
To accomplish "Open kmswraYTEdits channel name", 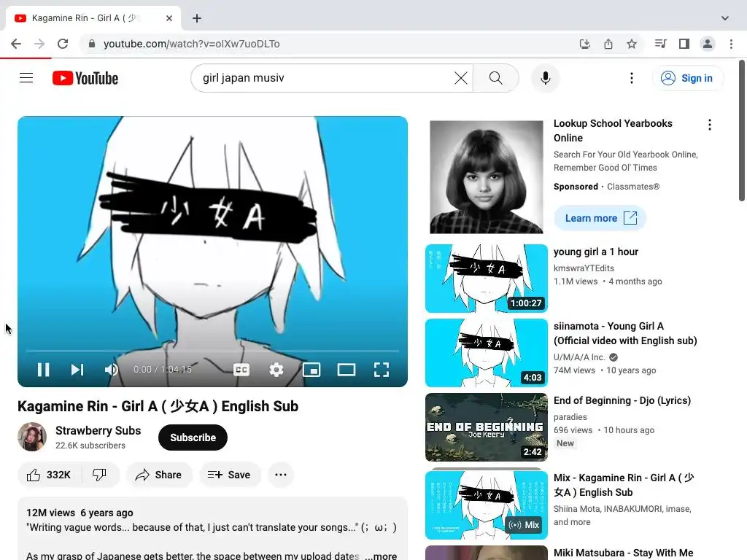I will [584, 268].
